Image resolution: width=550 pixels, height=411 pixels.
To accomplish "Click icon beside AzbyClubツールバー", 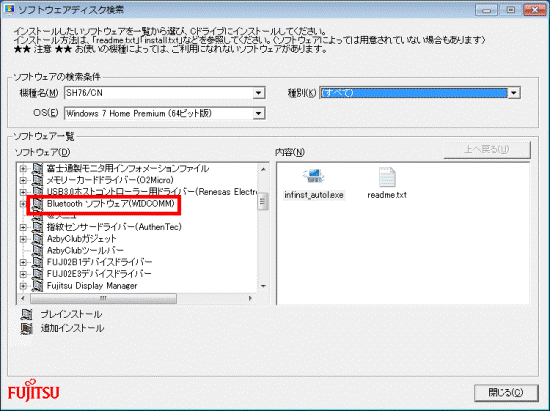I will click(x=37, y=250).
